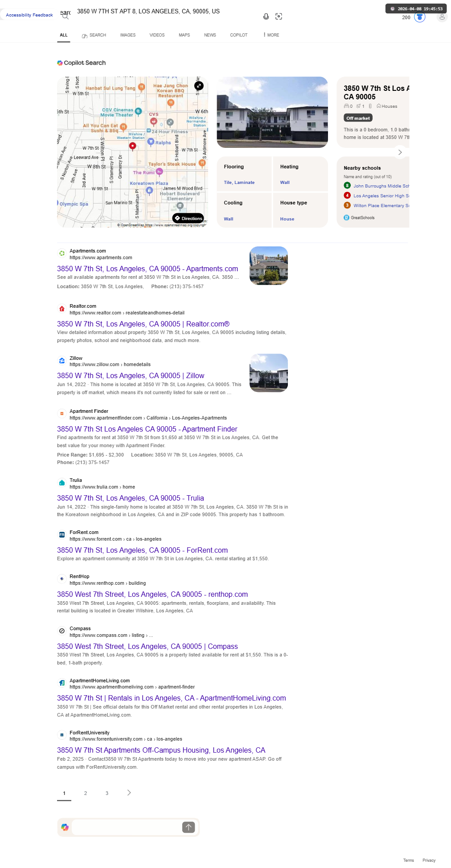Viewport: 451px width, 868px height.
Task: Click ApartmentHomeLiving.com favicon
Action: (x=62, y=683)
